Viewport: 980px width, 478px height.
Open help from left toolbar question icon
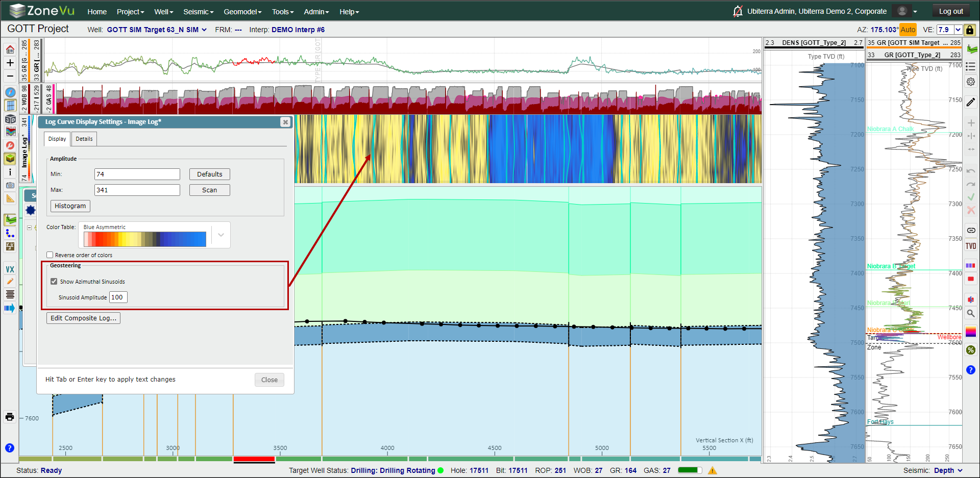click(x=10, y=448)
